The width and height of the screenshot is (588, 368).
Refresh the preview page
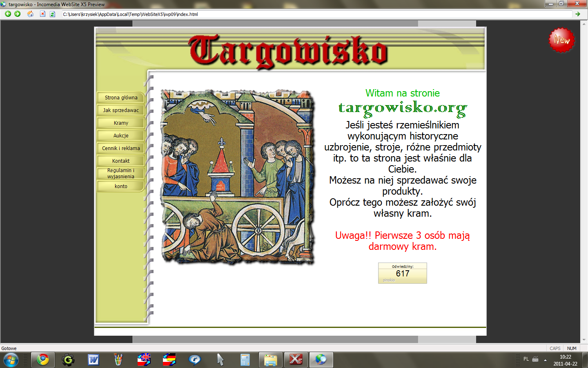[x=52, y=14]
